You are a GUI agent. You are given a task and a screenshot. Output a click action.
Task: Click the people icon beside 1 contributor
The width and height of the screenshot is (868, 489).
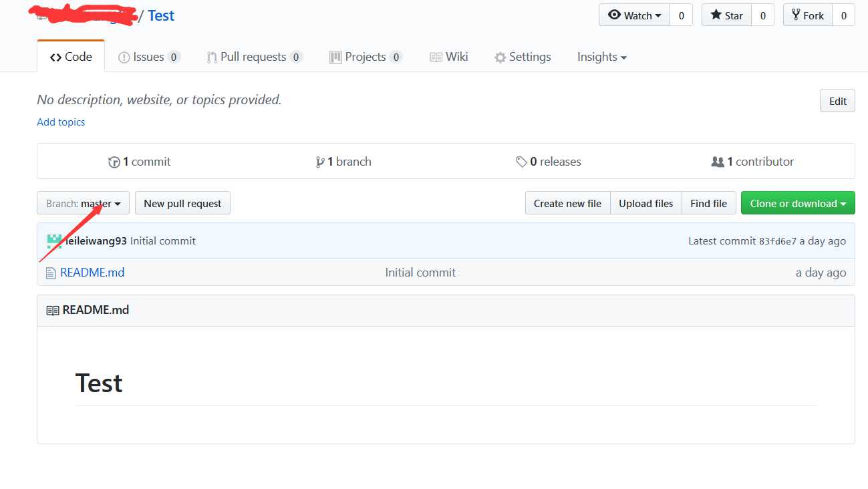[718, 162]
